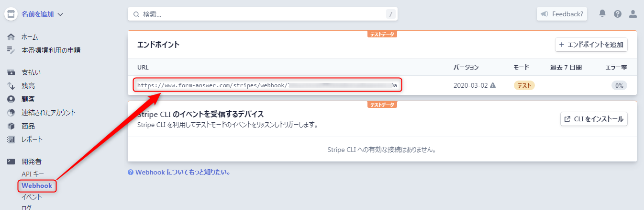Open notifications bell icon
644x210 pixels.
tap(602, 14)
